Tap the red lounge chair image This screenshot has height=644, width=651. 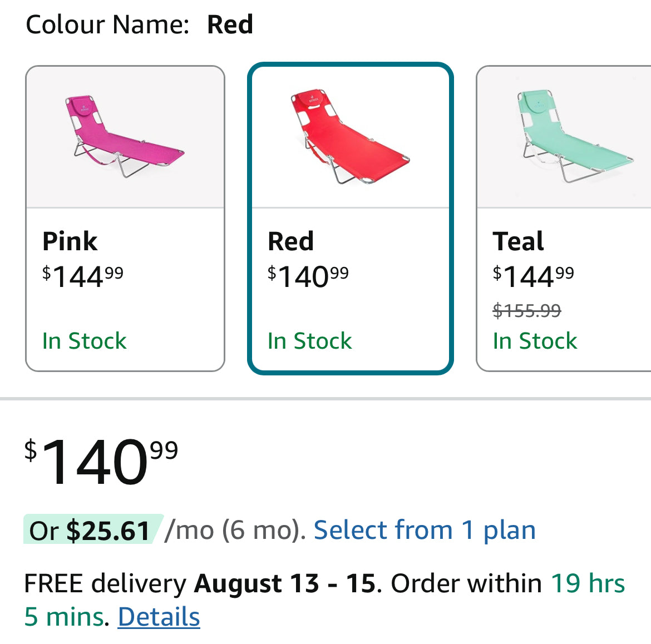pos(350,136)
